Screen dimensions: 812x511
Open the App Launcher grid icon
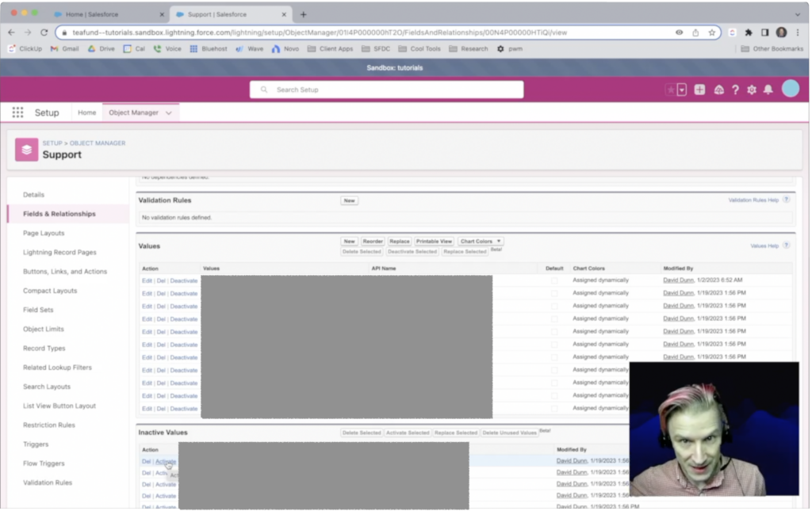coord(17,112)
